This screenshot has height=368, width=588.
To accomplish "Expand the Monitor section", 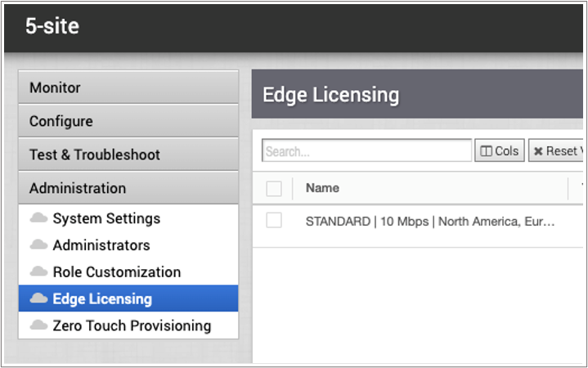I will [x=128, y=88].
